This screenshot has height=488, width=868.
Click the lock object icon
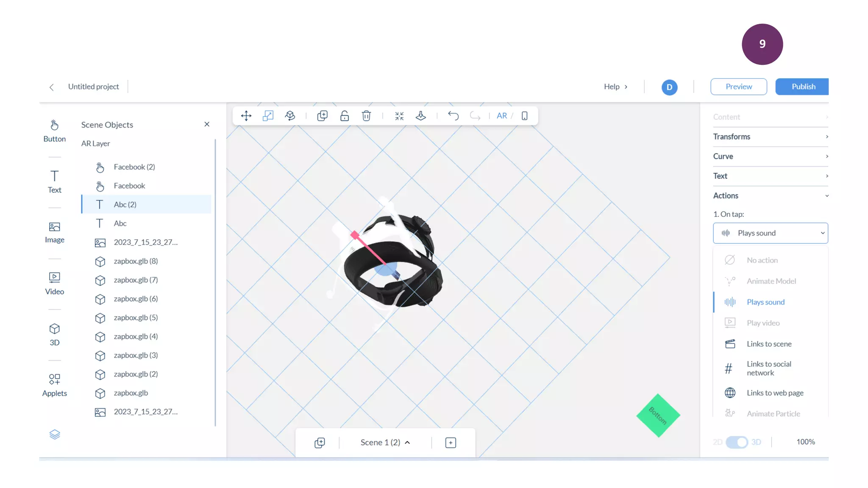344,116
